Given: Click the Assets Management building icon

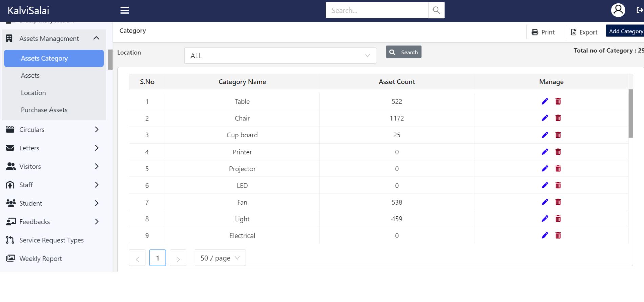Looking at the screenshot, I should coord(9,38).
